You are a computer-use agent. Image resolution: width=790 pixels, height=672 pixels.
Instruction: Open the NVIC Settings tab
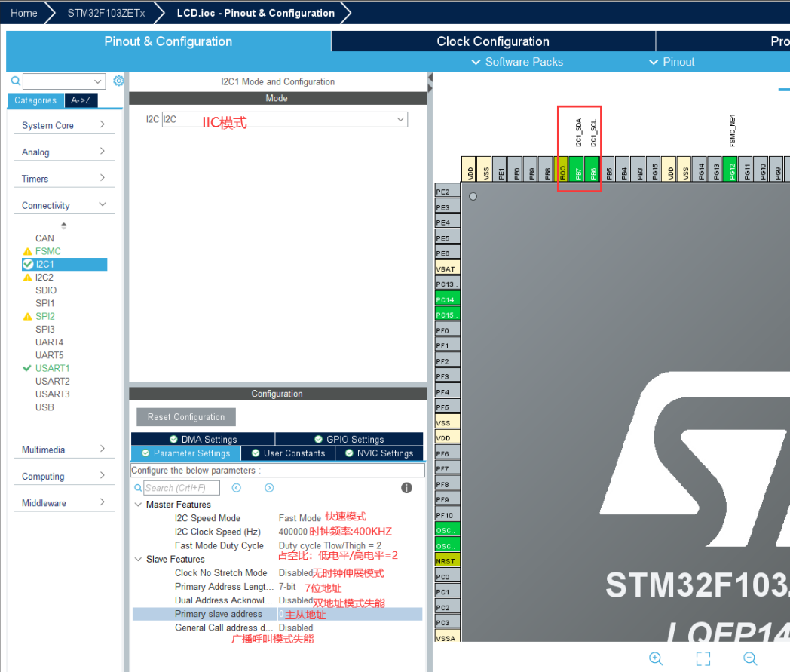point(379,453)
